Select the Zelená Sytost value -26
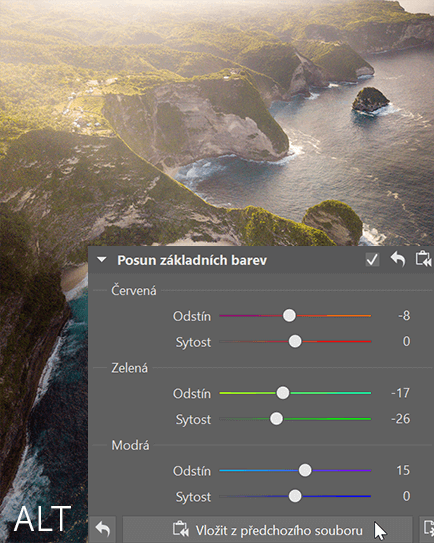The width and height of the screenshot is (434, 543). coord(400,419)
